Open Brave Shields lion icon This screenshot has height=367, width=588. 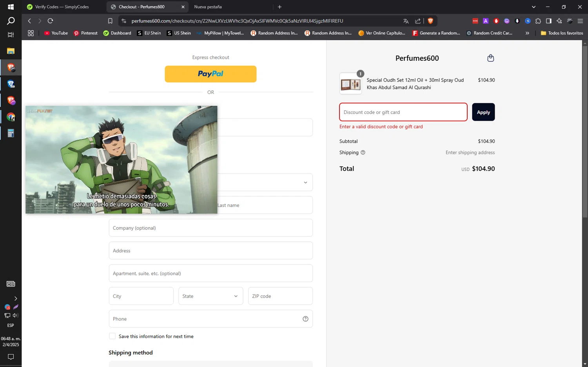pyautogui.click(x=430, y=21)
